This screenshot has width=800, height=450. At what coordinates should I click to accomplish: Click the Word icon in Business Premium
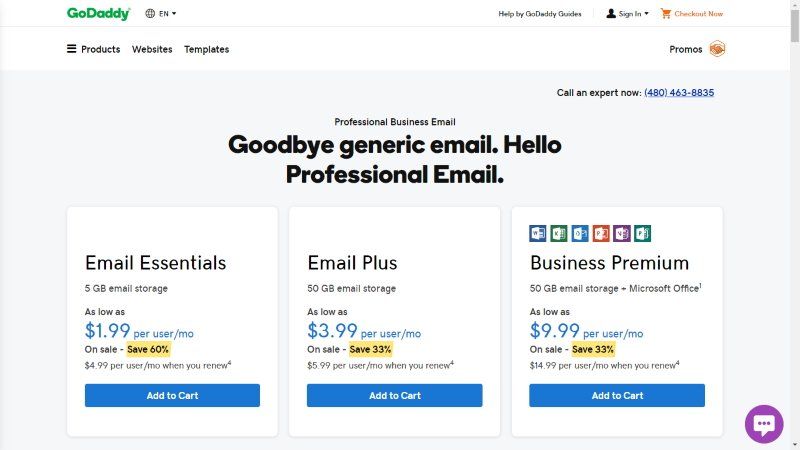(x=538, y=234)
